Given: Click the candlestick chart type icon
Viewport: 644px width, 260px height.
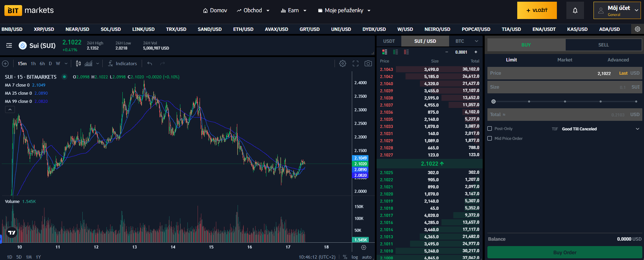Looking at the screenshot, I should 79,63.
